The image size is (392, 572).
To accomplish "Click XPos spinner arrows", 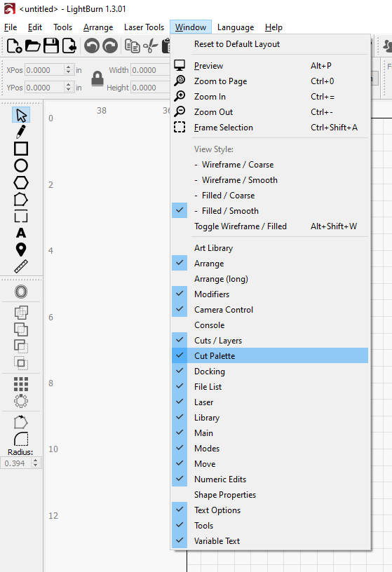I will [68, 69].
